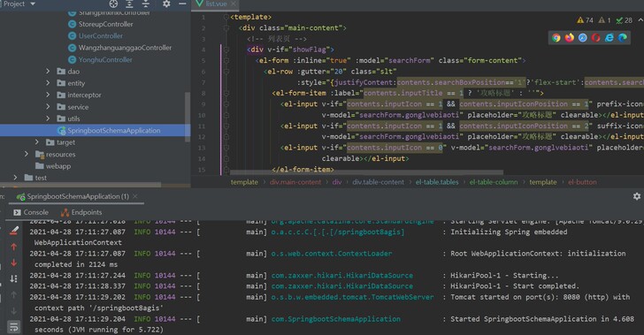Expand the interceptor folder
Image resolution: width=644 pixels, height=335 pixels.
48,95
